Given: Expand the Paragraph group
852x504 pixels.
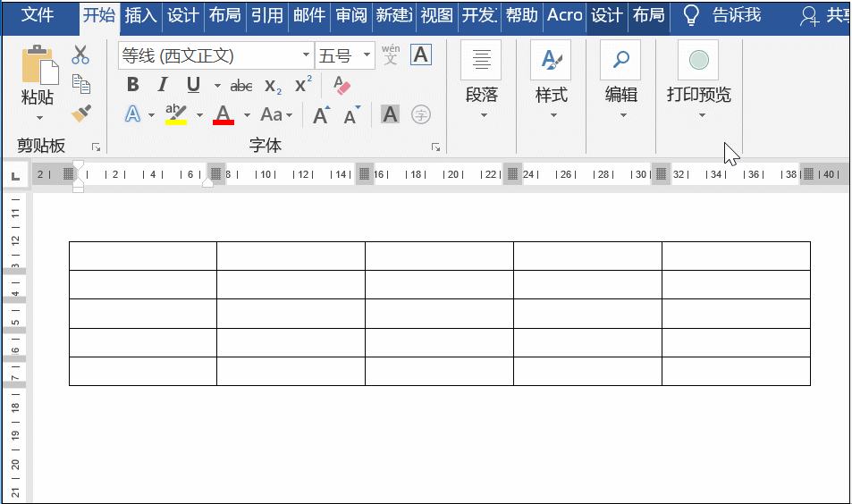Looking at the screenshot, I should click(x=481, y=80).
